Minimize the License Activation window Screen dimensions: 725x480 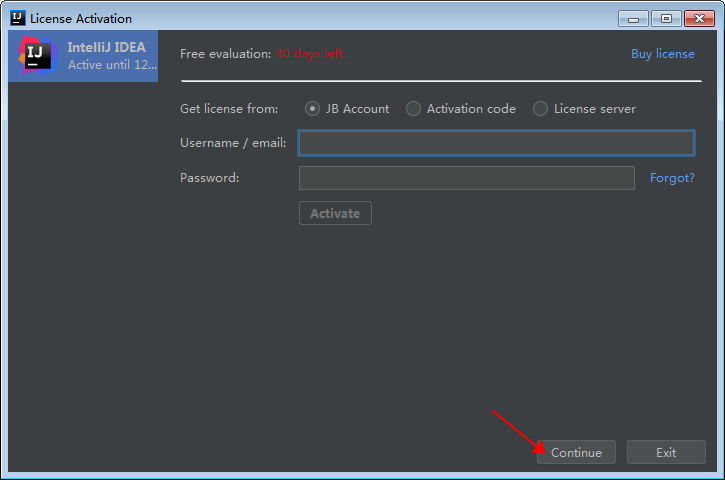(x=633, y=18)
